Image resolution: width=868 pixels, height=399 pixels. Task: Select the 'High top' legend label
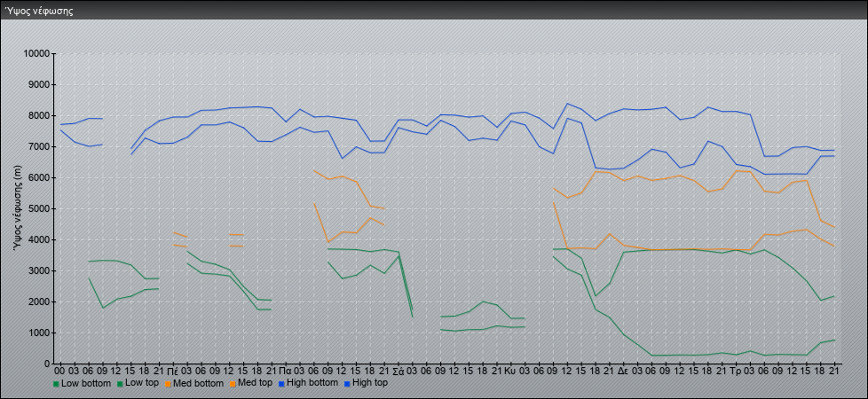(x=371, y=384)
